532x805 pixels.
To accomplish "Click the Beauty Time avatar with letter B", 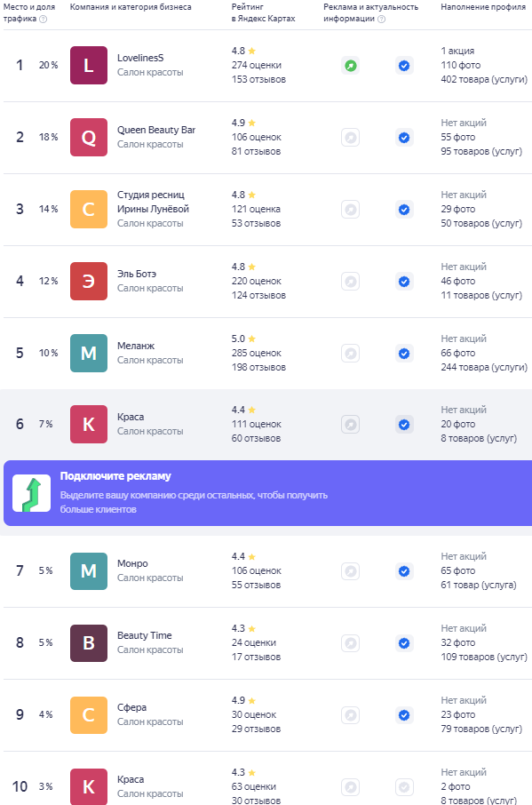I will coord(89,643).
